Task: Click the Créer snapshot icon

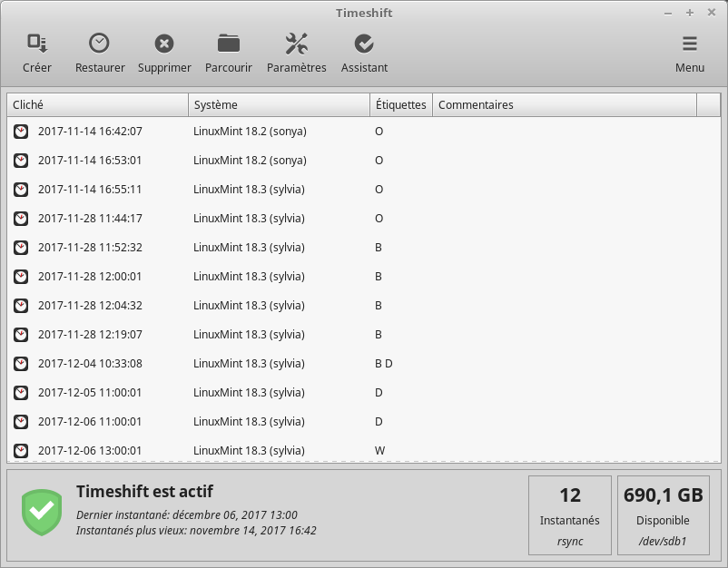Action: click(37, 44)
